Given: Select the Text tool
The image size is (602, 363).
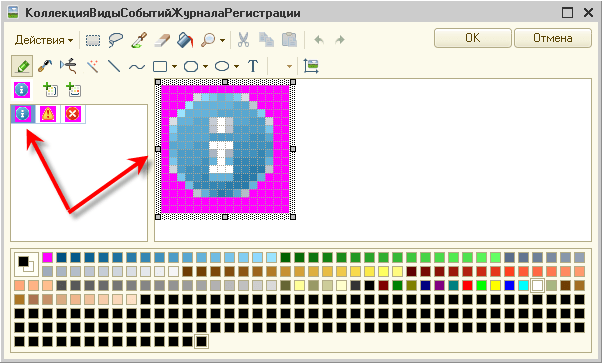Looking at the screenshot, I should (x=253, y=66).
